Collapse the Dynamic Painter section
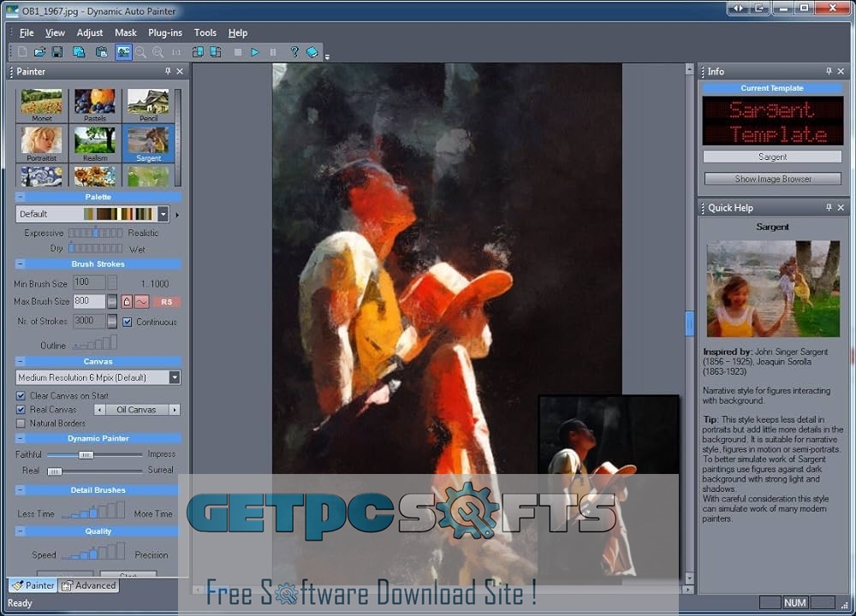The image size is (856, 616). click(x=21, y=438)
